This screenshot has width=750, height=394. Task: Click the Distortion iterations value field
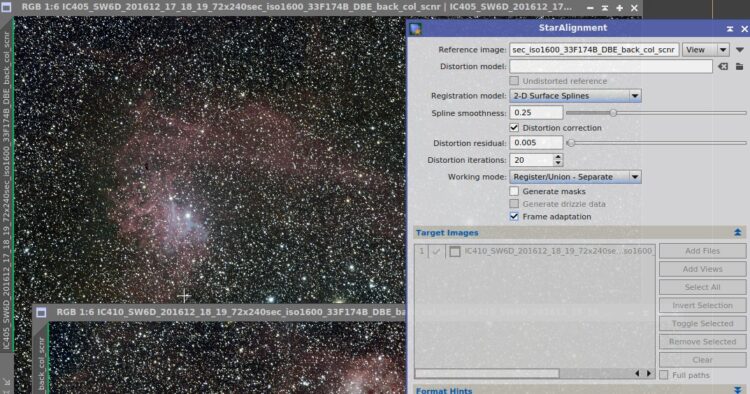pyautogui.click(x=531, y=160)
